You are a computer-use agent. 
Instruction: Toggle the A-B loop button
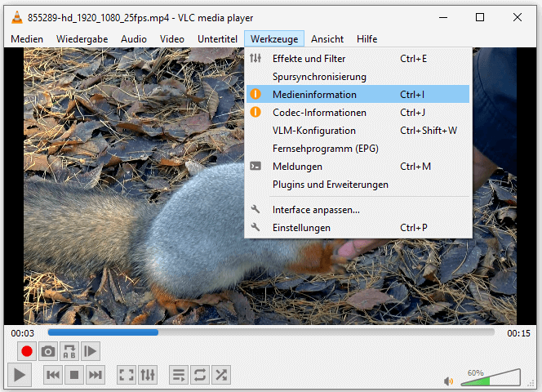tap(69, 351)
